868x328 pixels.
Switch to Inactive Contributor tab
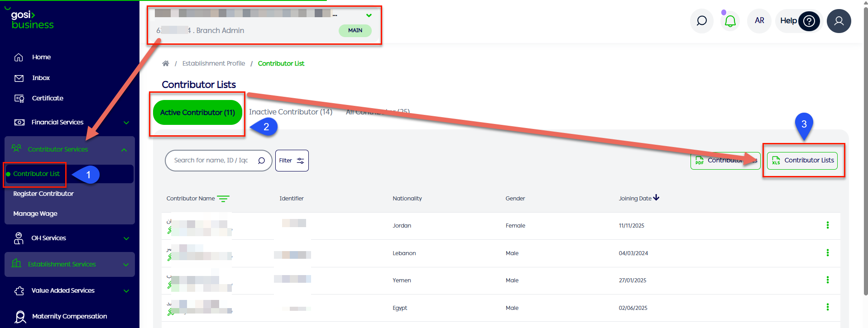(290, 112)
